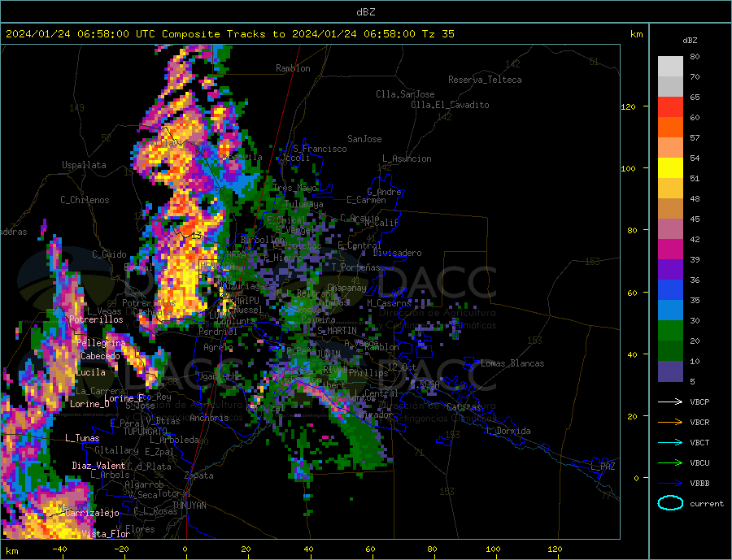Click the 'S_MARTIN' place label
Viewport: 732px width, 560px height.
[x=337, y=331]
